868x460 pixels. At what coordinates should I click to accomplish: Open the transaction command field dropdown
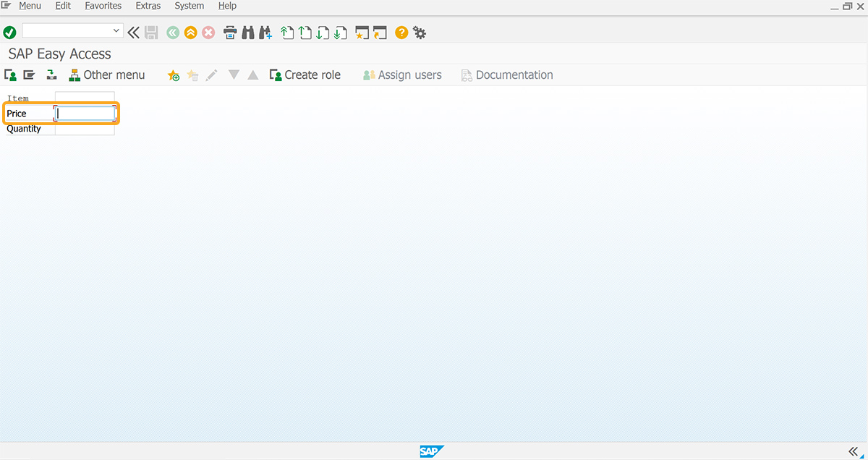click(116, 31)
